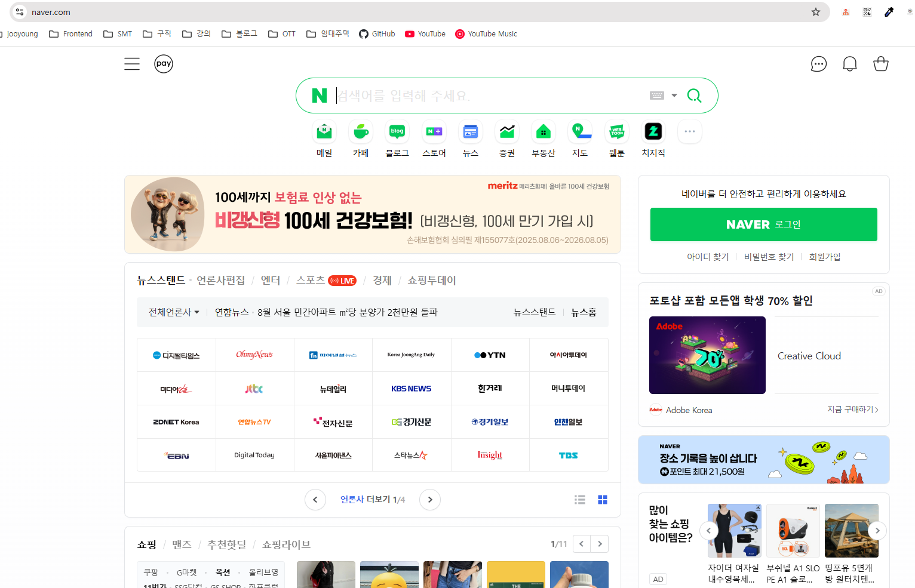
Task: Expand the 전체언론사 dropdown
Action: 174,312
